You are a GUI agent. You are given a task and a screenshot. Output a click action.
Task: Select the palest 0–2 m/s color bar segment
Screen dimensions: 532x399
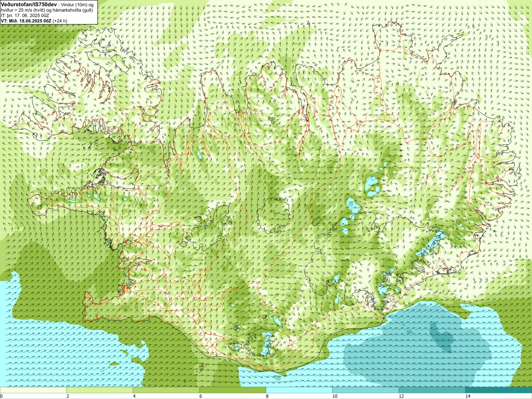tap(33, 390)
